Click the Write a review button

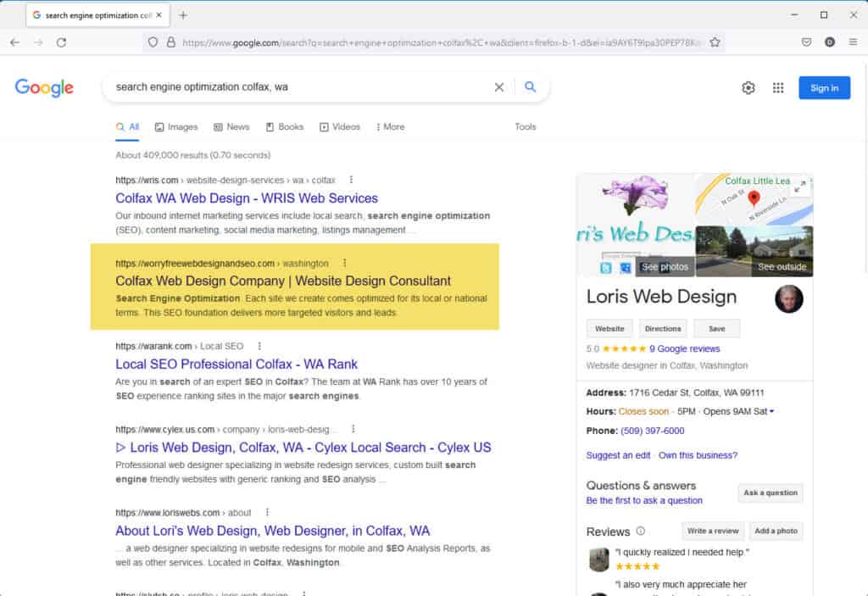tap(713, 531)
